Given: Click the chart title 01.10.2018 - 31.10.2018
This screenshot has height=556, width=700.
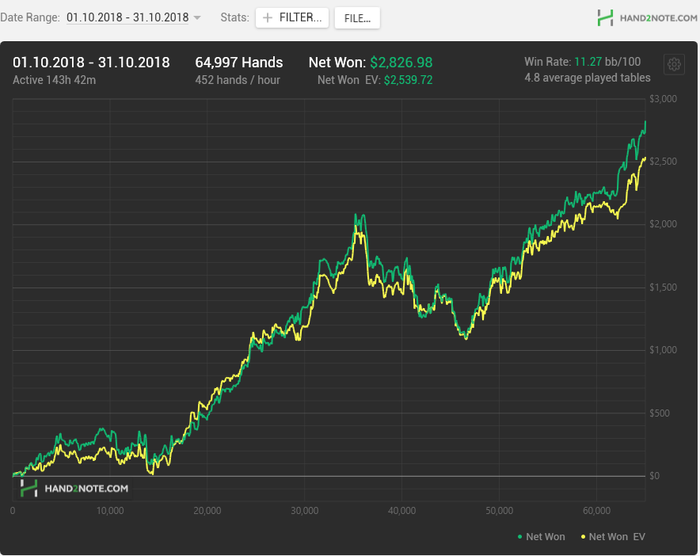Looking at the screenshot, I should click(x=91, y=63).
